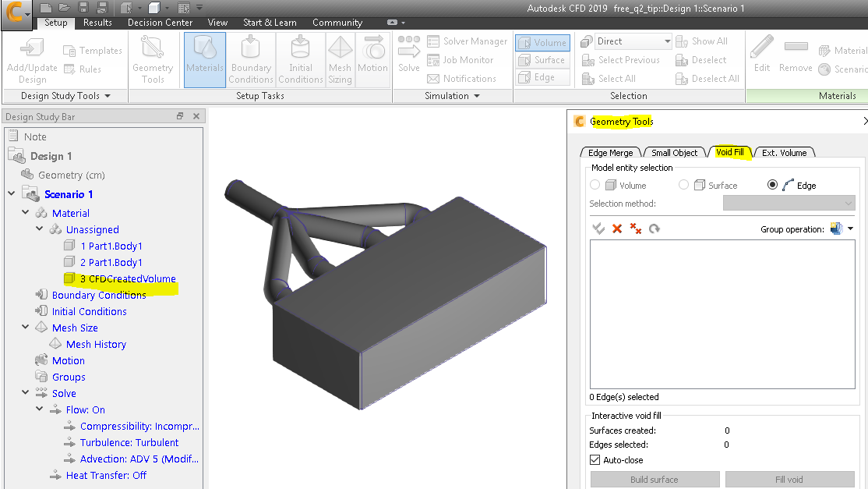Uncheck the Auto-close checkbox
The image size is (868, 489).
(595, 459)
